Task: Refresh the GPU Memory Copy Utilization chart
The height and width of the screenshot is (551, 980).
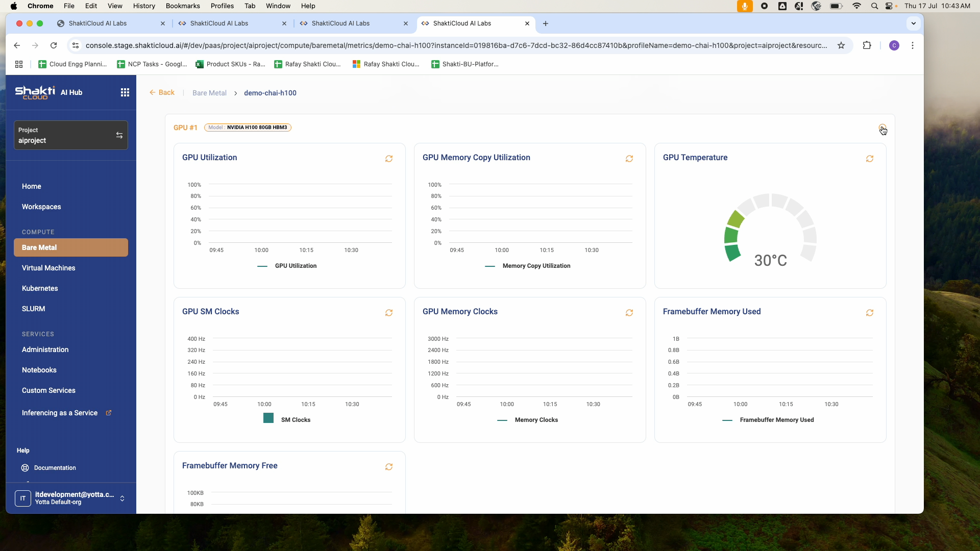Action: tap(629, 159)
